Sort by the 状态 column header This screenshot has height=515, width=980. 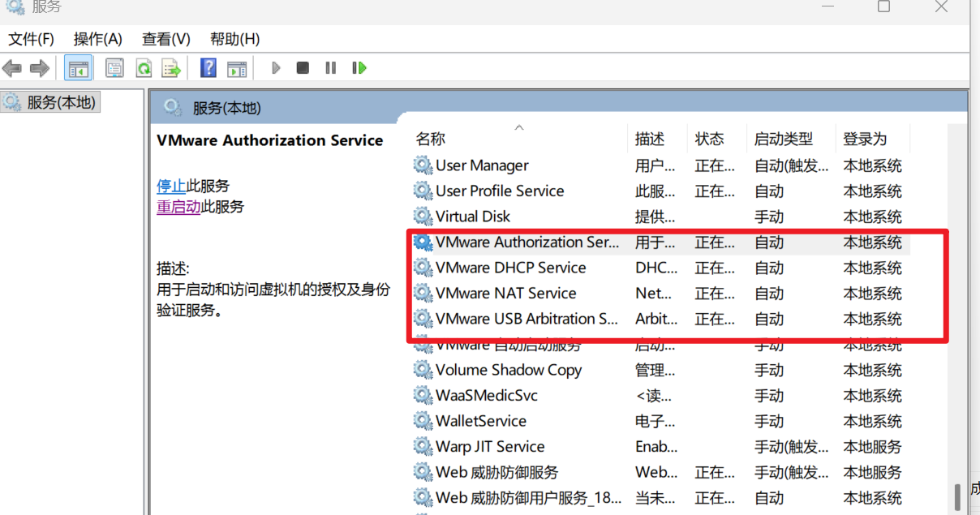coord(717,139)
